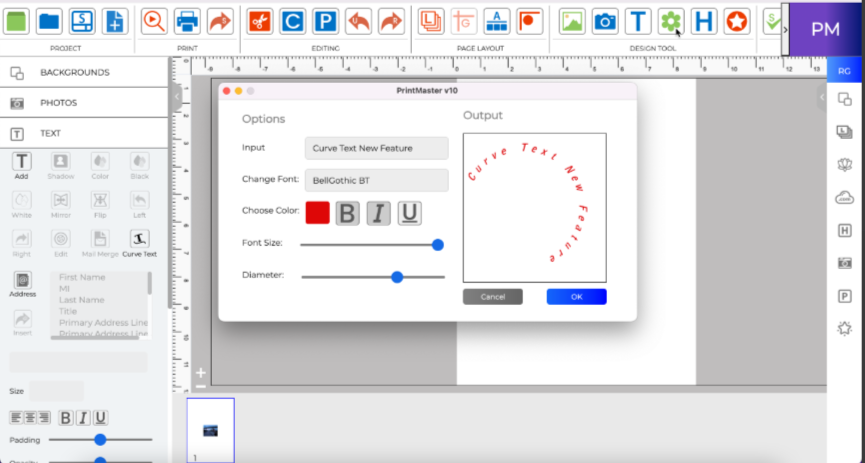Toggle Italic in the Curve Text dialog
This screenshot has height=463, width=865.
pos(378,213)
